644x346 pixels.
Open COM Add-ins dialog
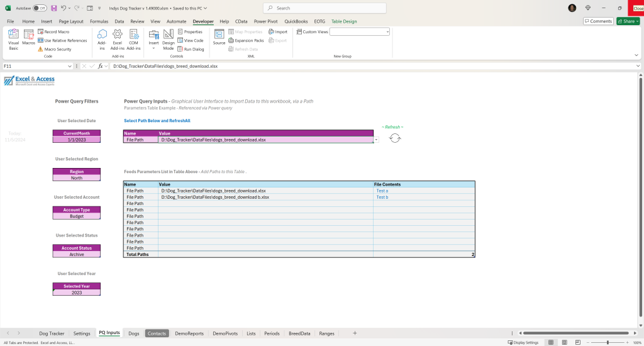tap(133, 40)
